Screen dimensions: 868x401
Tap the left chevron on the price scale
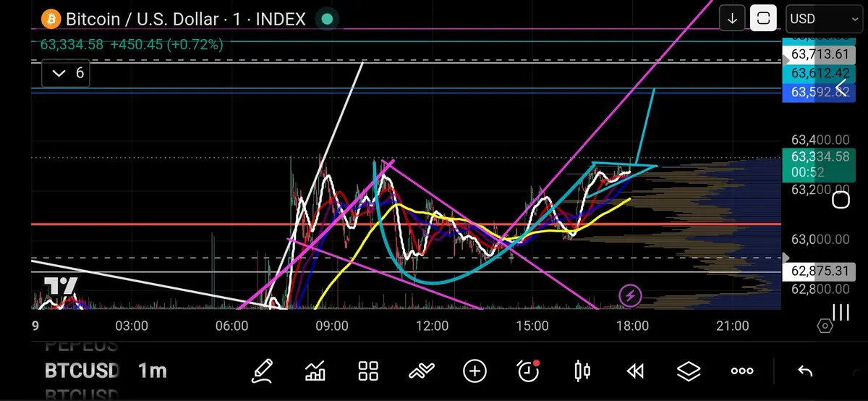pos(841,88)
